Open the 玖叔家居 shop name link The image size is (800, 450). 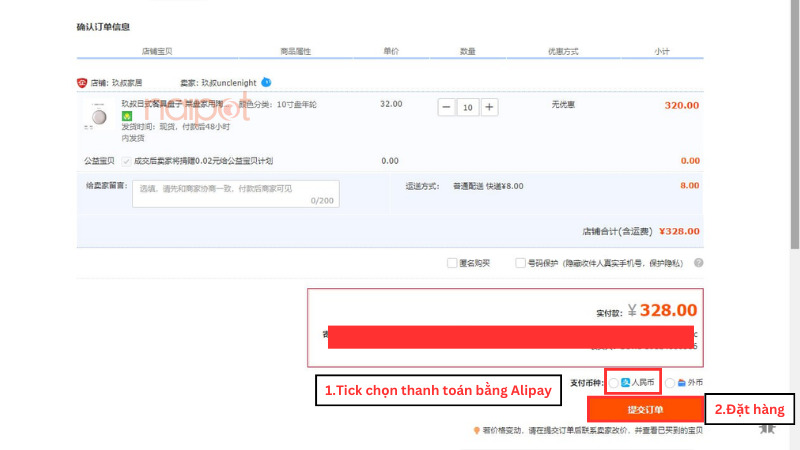pyautogui.click(x=127, y=83)
